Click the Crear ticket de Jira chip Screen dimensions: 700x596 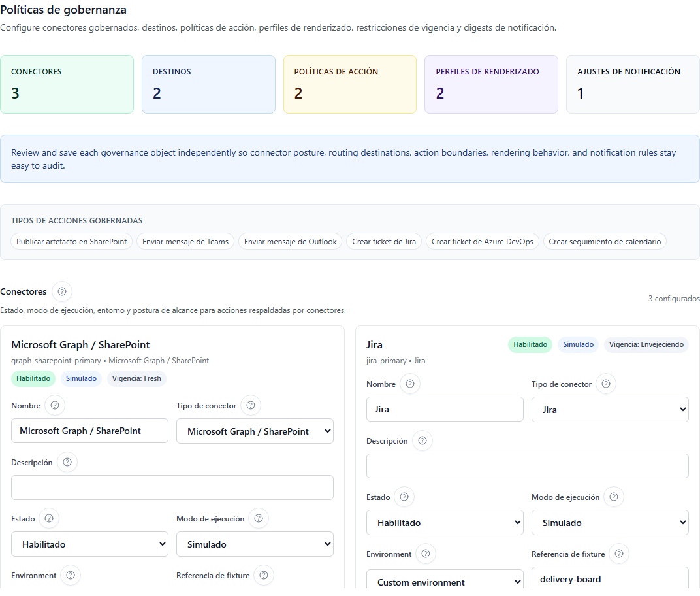coord(384,242)
